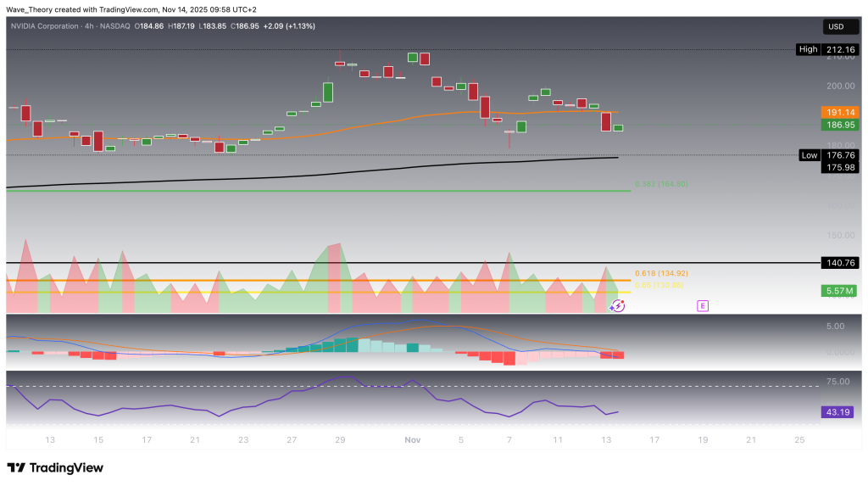
Task: Click the '25' date on the time axis
Action: 801,439
